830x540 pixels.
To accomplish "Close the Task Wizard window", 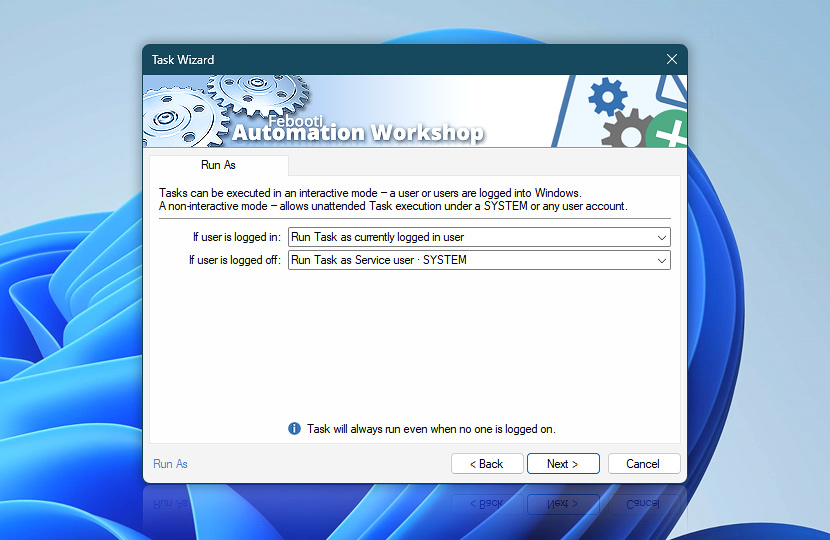I will [x=672, y=59].
